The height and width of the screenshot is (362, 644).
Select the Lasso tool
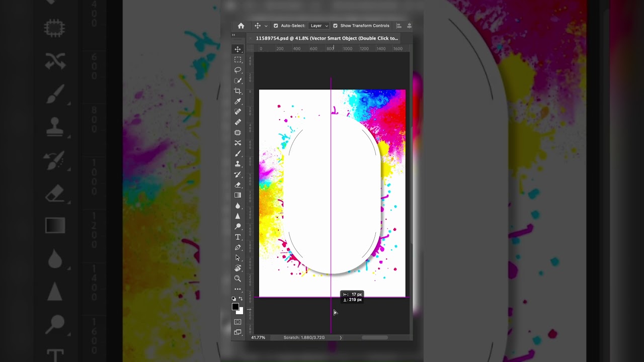tap(237, 70)
